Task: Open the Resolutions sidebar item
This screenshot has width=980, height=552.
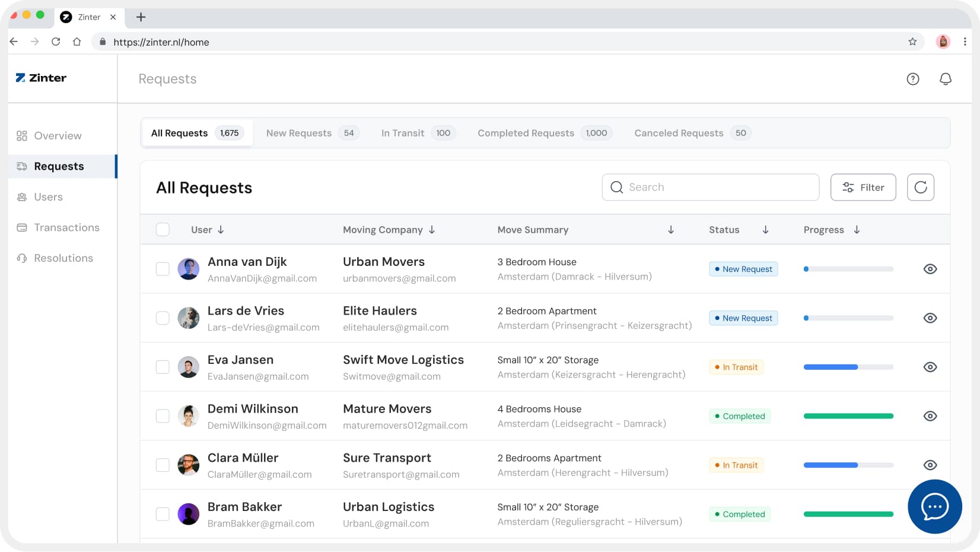Action: pos(63,258)
